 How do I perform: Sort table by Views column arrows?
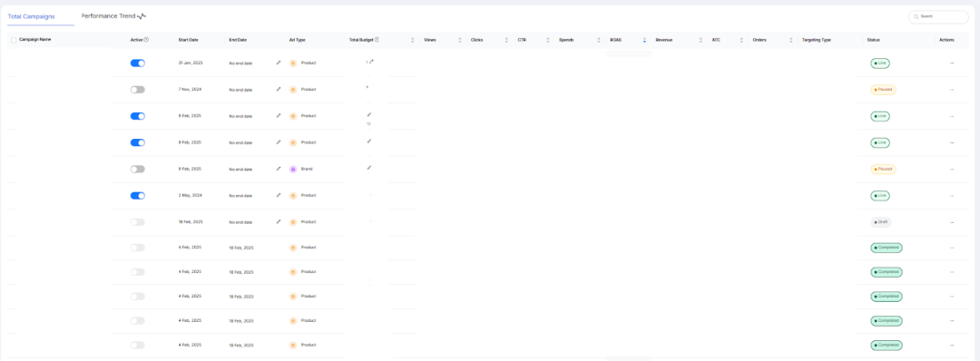coord(460,40)
